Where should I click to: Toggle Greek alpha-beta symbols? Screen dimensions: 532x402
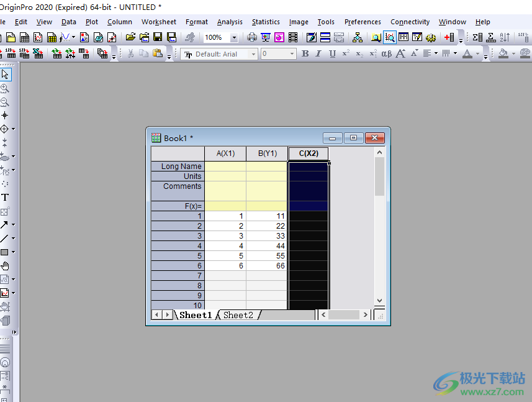pos(387,53)
